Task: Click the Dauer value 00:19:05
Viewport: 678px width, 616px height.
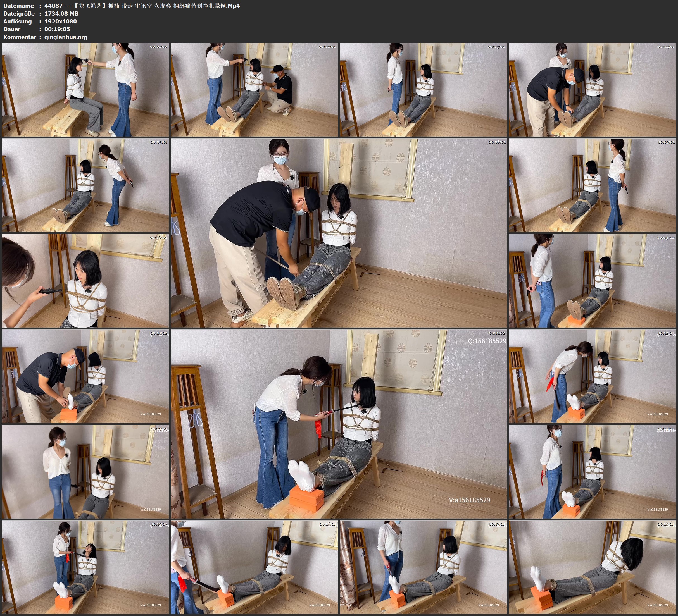Action: [57, 29]
